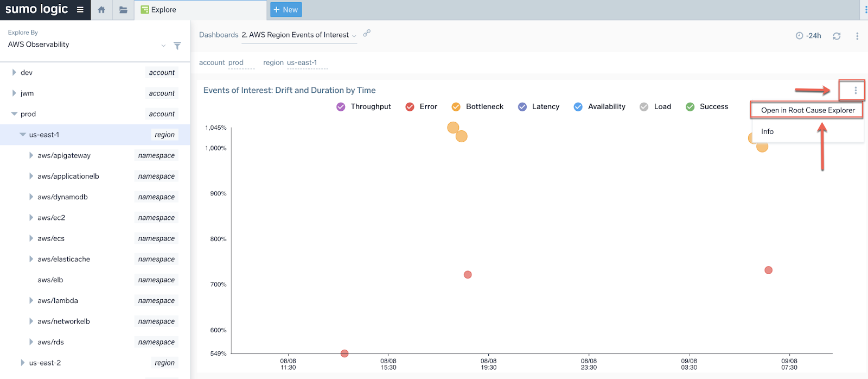Select the Info menu entry
This screenshot has height=379, width=868.
(767, 131)
